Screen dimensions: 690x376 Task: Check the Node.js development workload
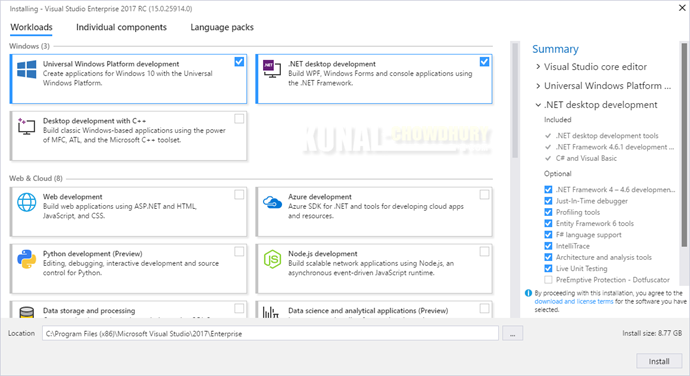pos(484,251)
